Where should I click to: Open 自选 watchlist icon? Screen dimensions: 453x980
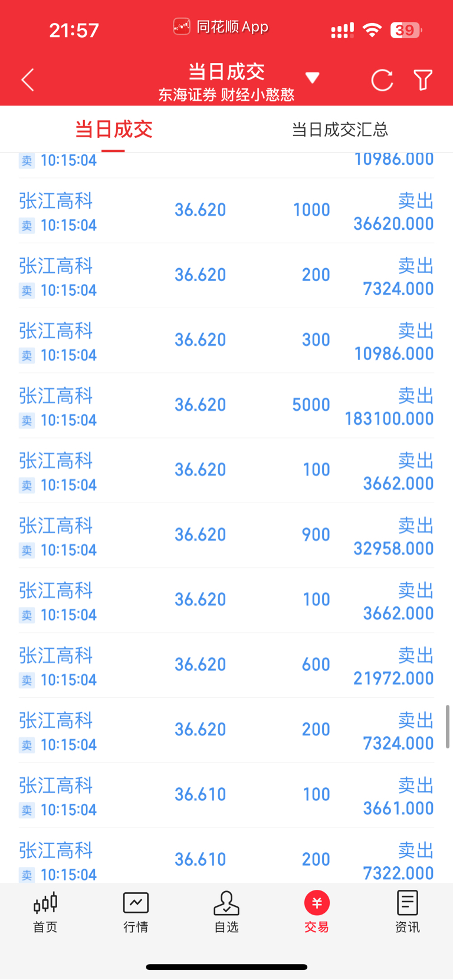(x=226, y=903)
